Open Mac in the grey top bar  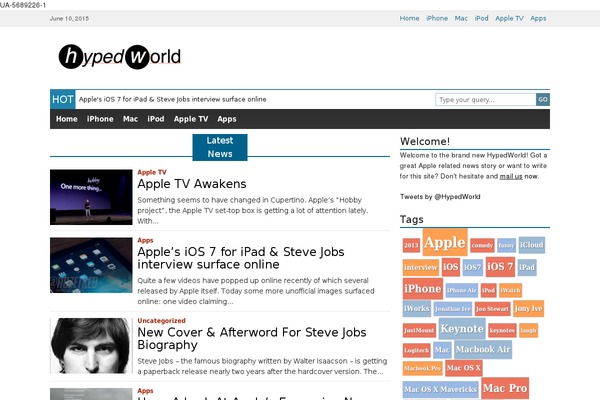461,18
